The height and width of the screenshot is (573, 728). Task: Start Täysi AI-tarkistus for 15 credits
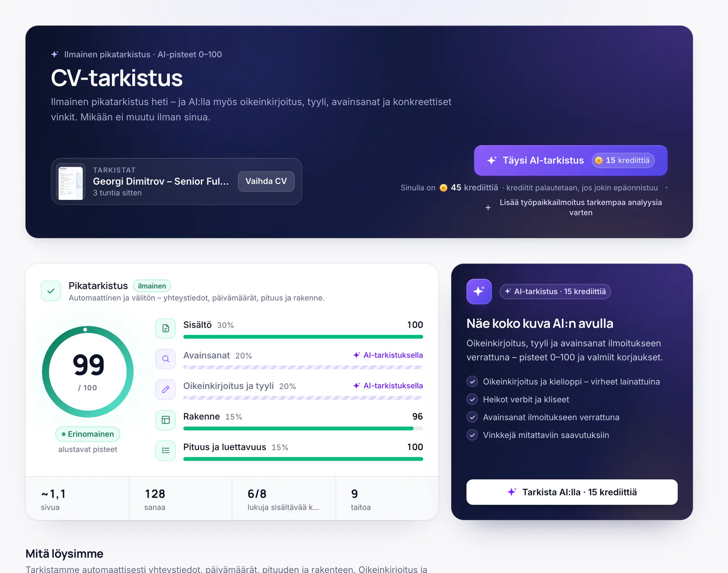(x=571, y=160)
